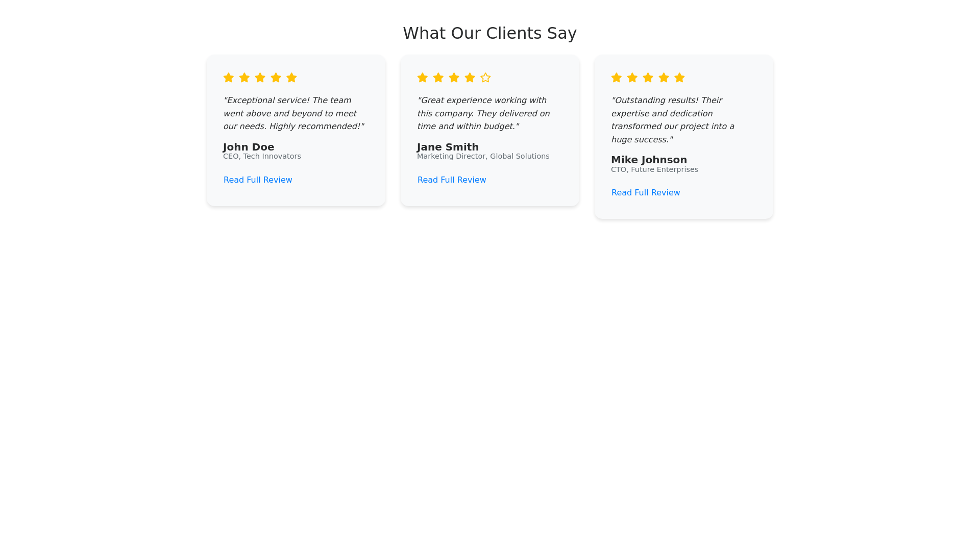Screen dimensions: 980x551
Task: Click the fourth star in Jane Smith's rating
Action: [x=470, y=78]
